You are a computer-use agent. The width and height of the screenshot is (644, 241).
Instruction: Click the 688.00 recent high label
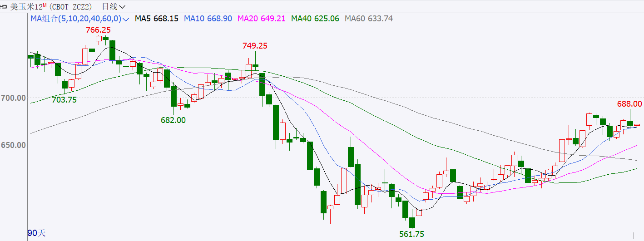(629, 104)
